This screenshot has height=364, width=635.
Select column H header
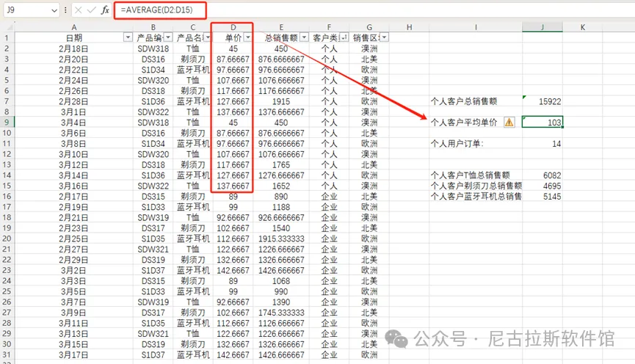409,27
